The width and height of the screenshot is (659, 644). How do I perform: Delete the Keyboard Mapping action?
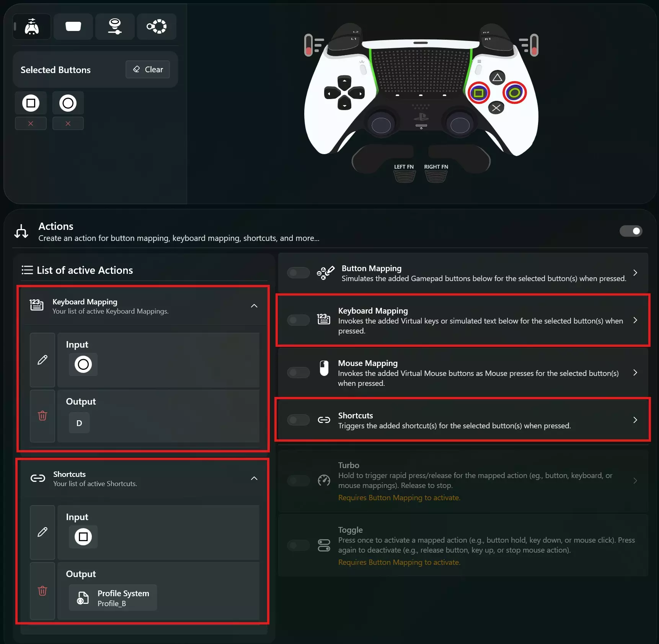(x=42, y=416)
